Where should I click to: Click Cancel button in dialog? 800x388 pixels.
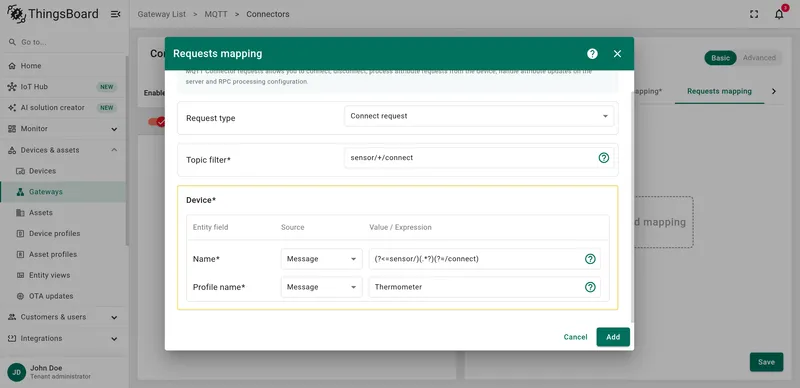(x=576, y=337)
